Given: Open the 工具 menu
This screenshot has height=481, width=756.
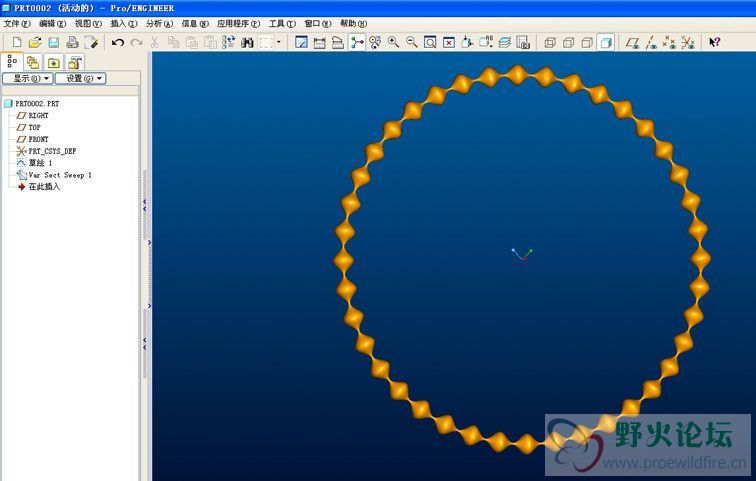Looking at the screenshot, I should (282, 24).
